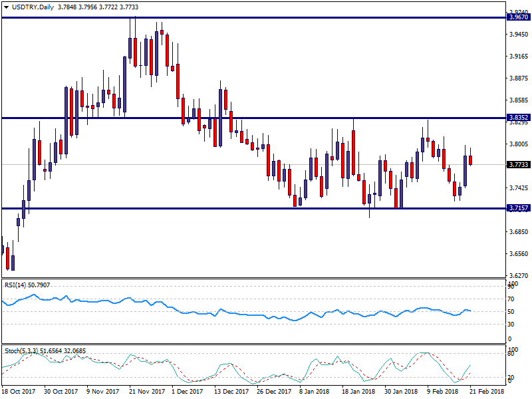Click the 8 Jan 2018 date label
The image size is (532, 399).
315,392
